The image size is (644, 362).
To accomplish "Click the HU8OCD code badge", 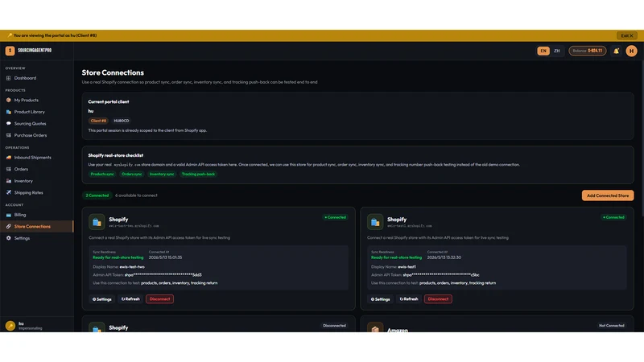I will 122,121.
